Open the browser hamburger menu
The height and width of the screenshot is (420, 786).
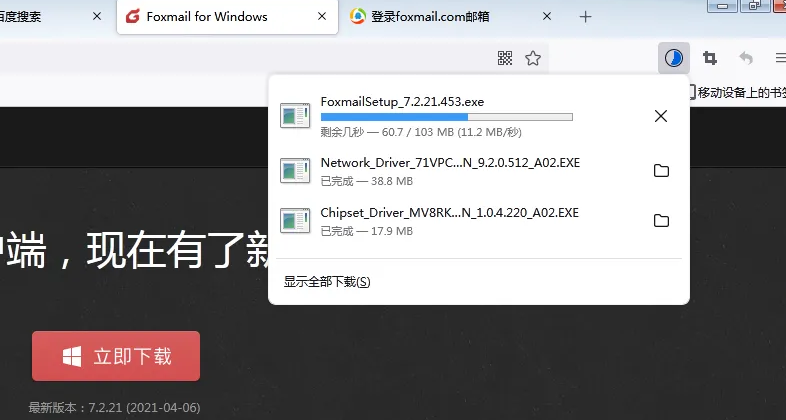[x=780, y=58]
